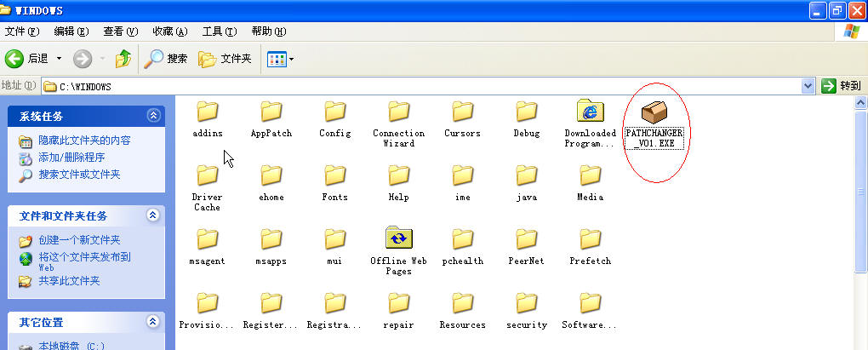Click the Up one level folder icon
Image resolution: width=868 pixels, height=350 pixels.
(x=123, y=59)
